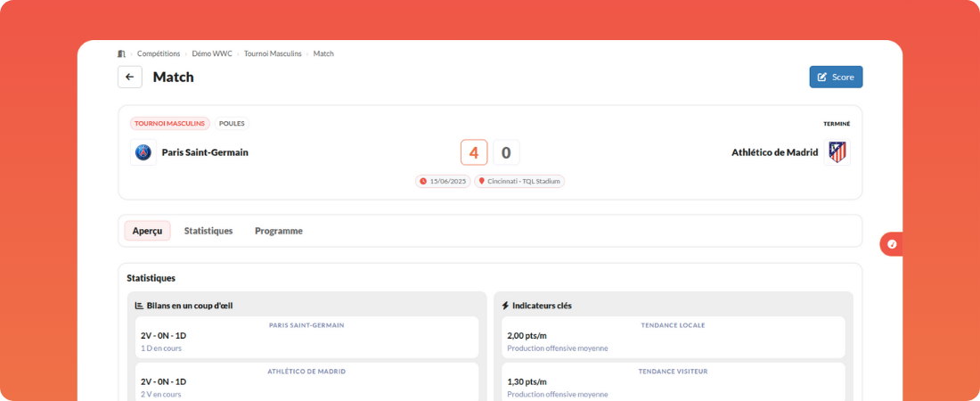Click the TOURNOI MASCULINS badge

click(170, 123)
